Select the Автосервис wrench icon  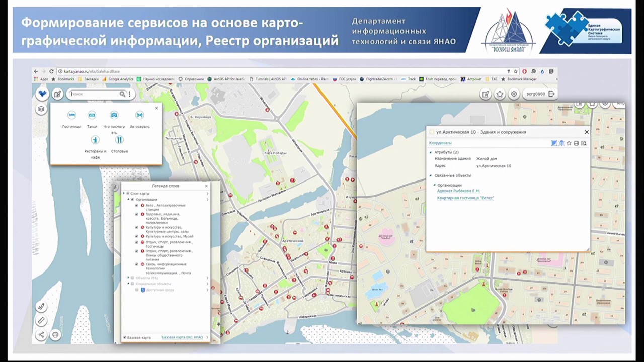139,115
